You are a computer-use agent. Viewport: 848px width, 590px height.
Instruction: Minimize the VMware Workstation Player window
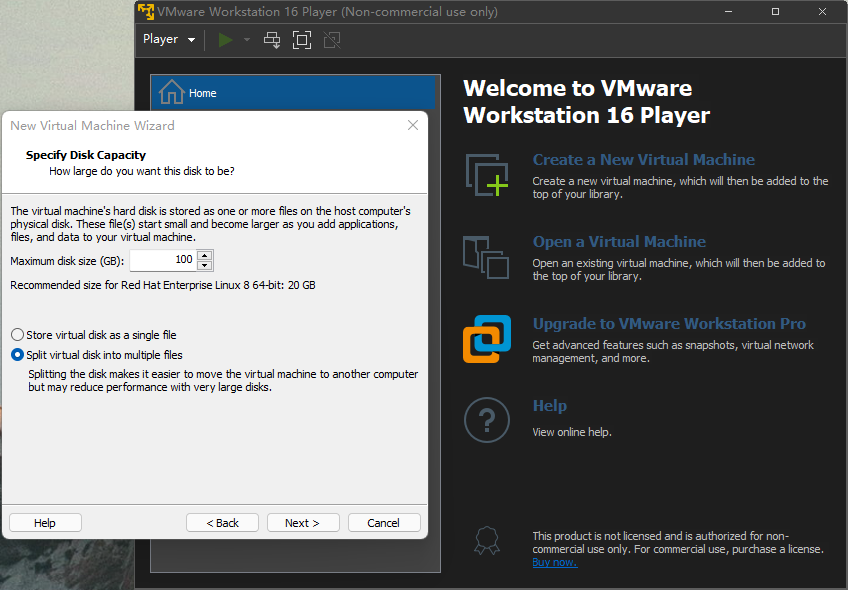(x=728, y=11)
